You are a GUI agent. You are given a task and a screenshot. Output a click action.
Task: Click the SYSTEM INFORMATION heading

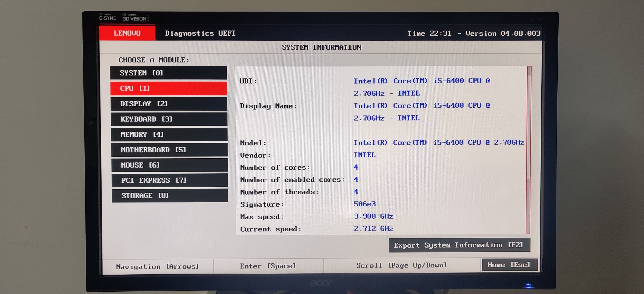321,47
